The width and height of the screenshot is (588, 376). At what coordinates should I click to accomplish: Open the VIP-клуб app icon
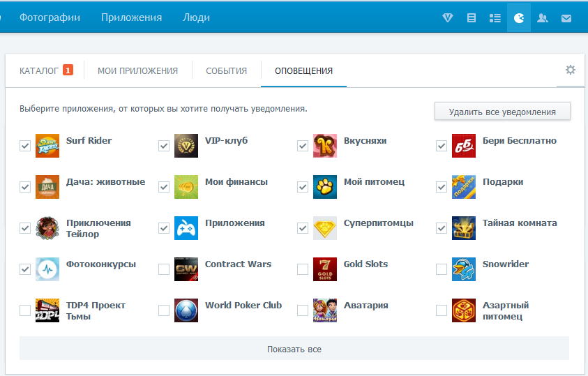click(x=186, y=146)
